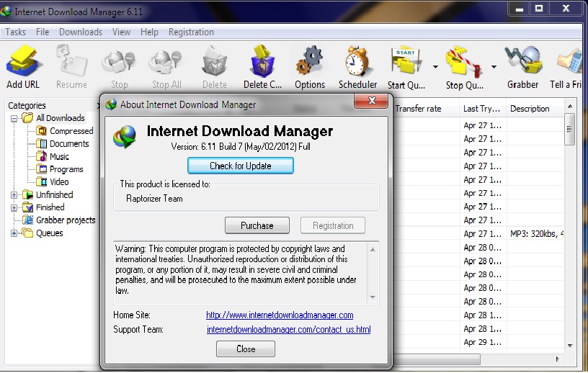Click the Check for Update button

[241, 166]
